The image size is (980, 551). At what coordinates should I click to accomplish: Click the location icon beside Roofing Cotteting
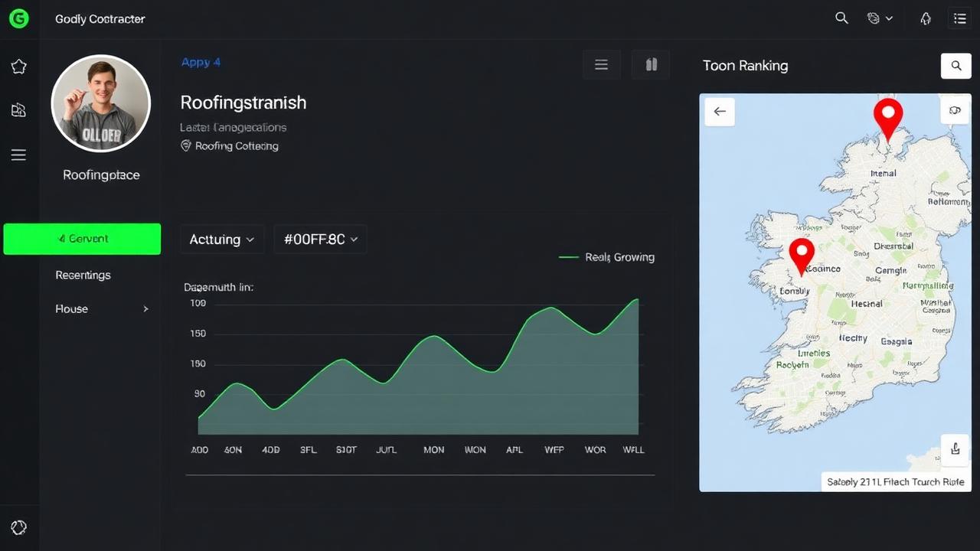185,145
